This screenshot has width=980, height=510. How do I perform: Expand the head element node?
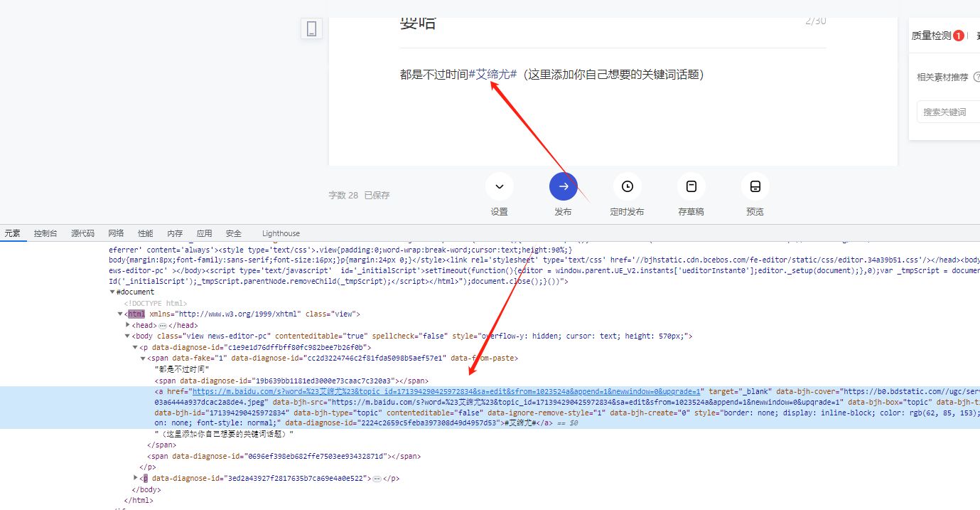coord(128,325)
